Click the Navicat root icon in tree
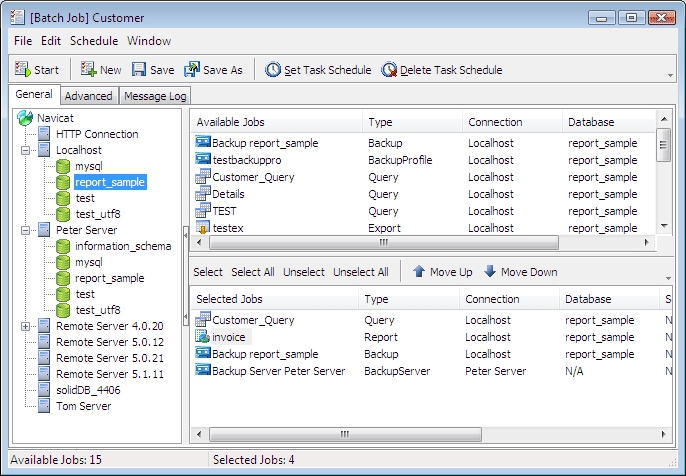Viewport: 686px width, 476px height. pos(25,118)
